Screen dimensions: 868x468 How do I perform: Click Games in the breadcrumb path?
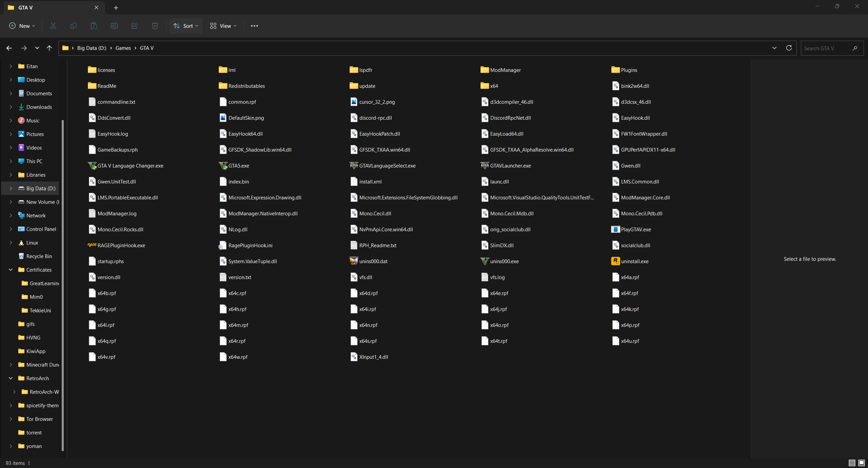tap(123, 48)
